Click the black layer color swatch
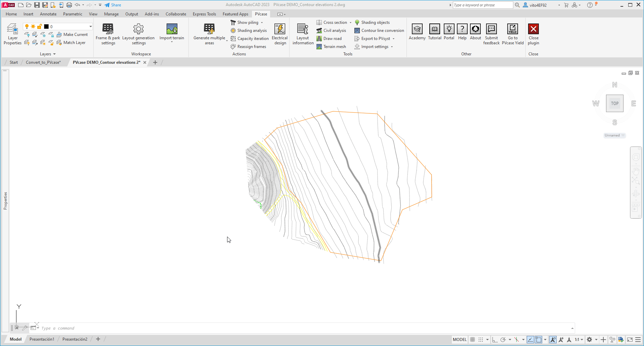 [46, 26]
